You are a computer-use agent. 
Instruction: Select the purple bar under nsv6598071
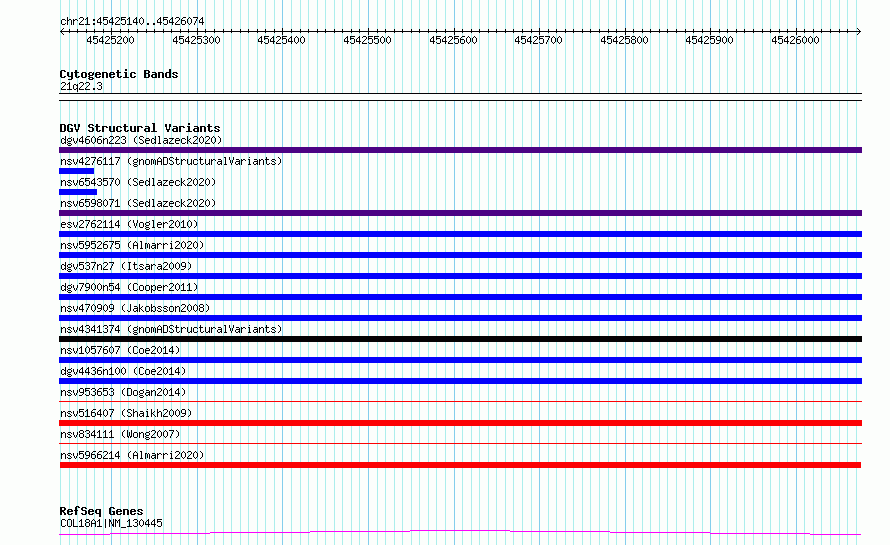click(460, 213)
